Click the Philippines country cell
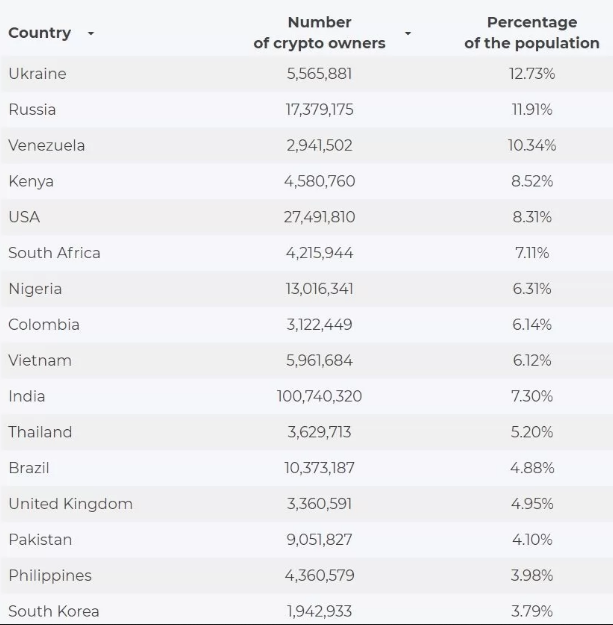This screenshot has width=613, height=625. [x=50, y=576]
